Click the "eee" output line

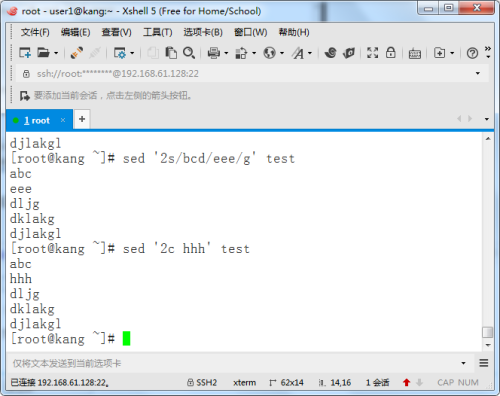(x=21, y=189)
